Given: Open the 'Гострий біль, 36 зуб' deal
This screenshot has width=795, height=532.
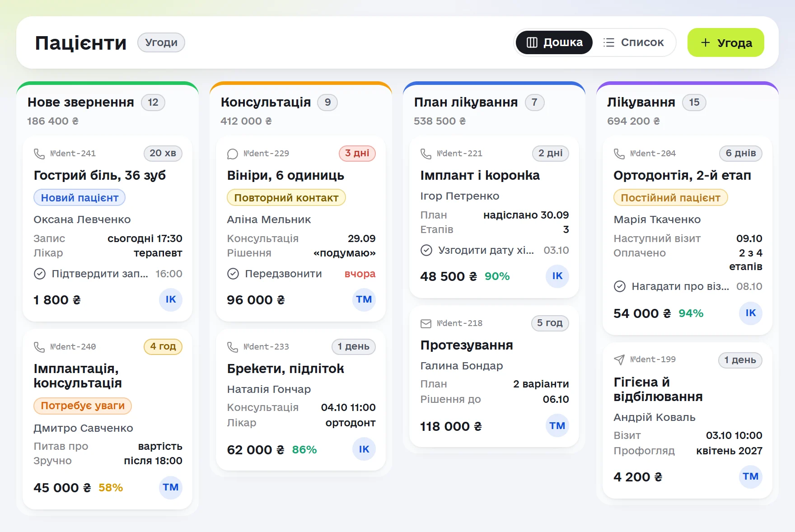Looking at the screenshot, I should 100,175.
